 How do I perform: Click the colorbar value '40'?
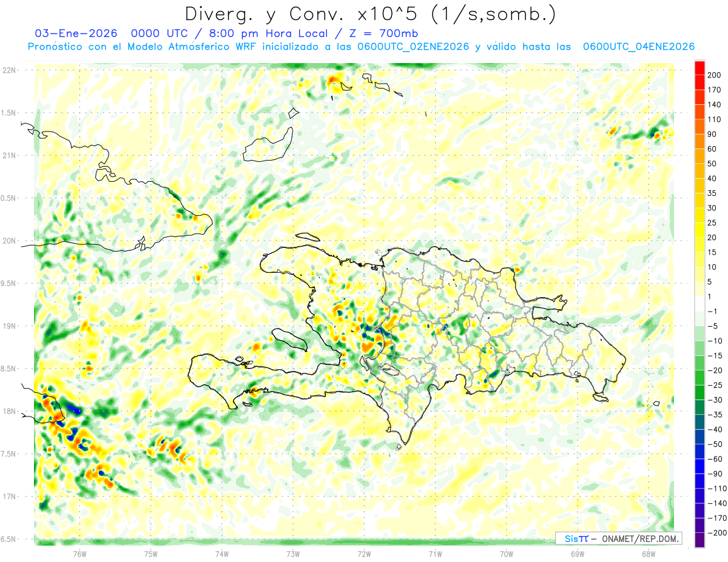pos(712,178)
